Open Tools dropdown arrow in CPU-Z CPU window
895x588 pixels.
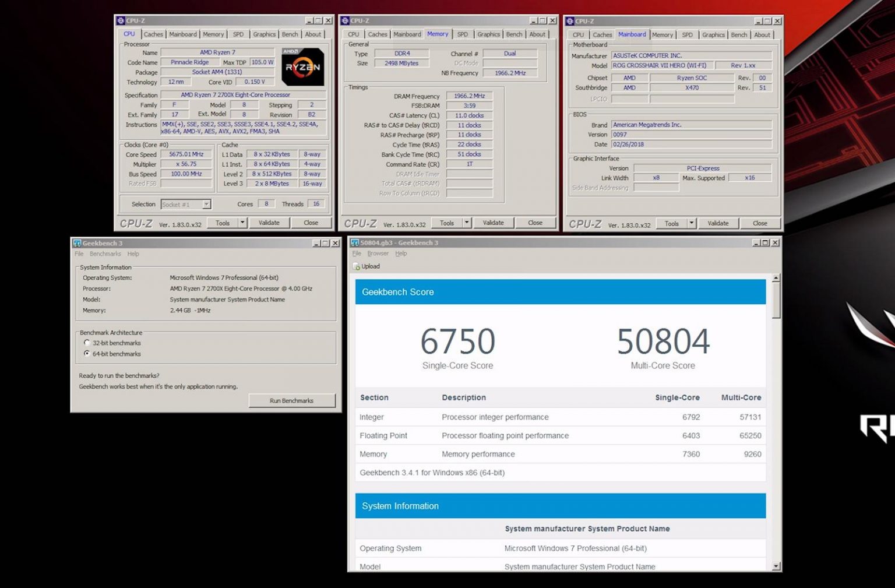coord(242,223)
